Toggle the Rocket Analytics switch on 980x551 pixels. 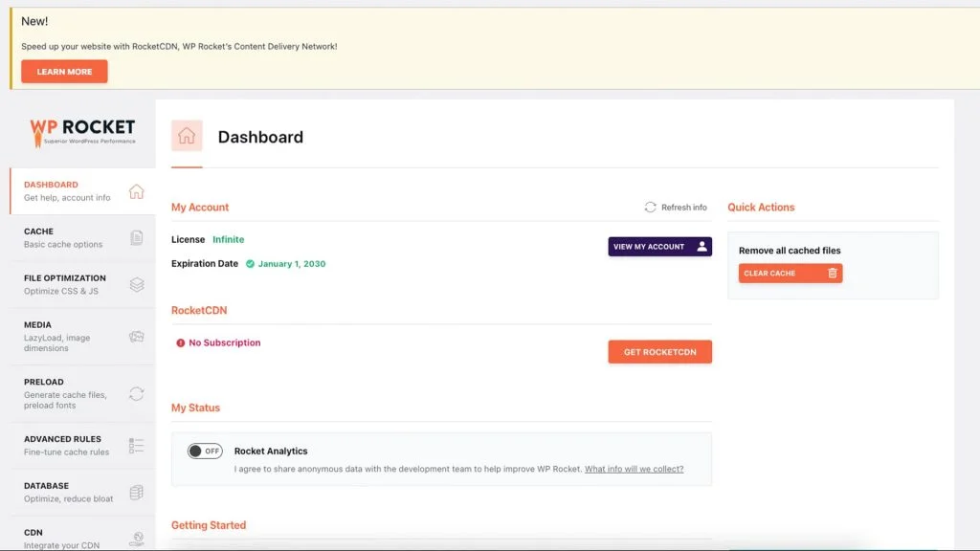click(205, 451)
